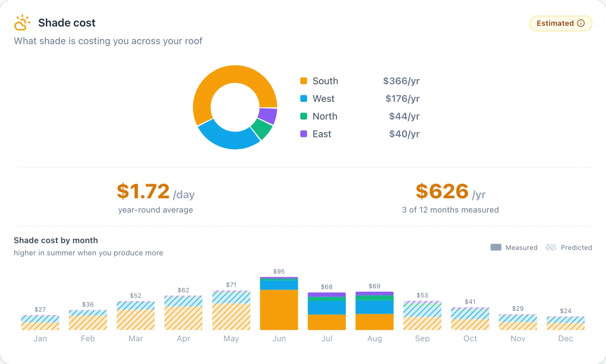
Task: Click the $176/yr West value
Action: (x=403, y=98)
